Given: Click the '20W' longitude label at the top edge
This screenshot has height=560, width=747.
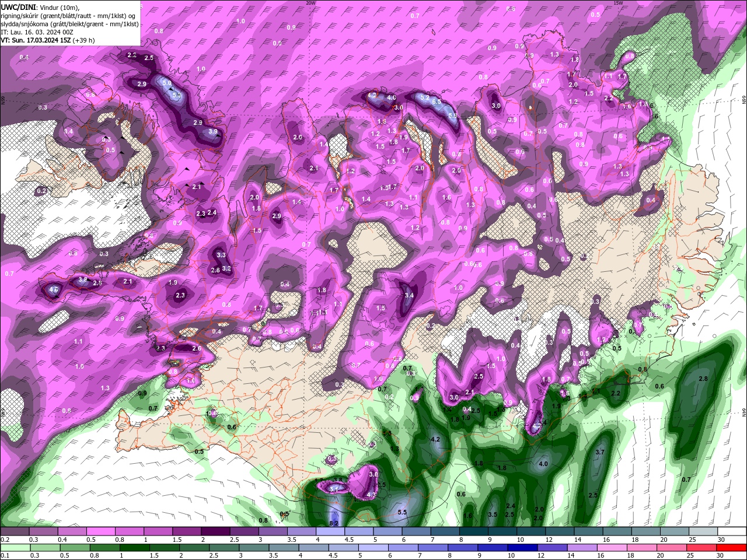Looking at the screenshot, I should [x=310, y=3].
